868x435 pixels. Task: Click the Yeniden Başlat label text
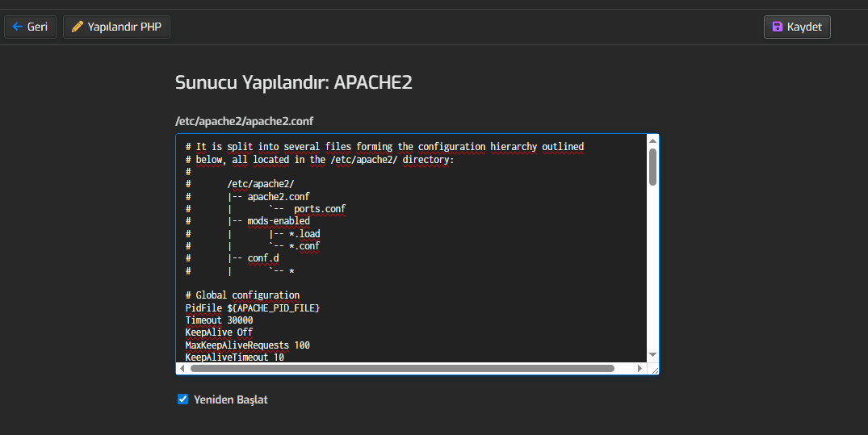230,399
